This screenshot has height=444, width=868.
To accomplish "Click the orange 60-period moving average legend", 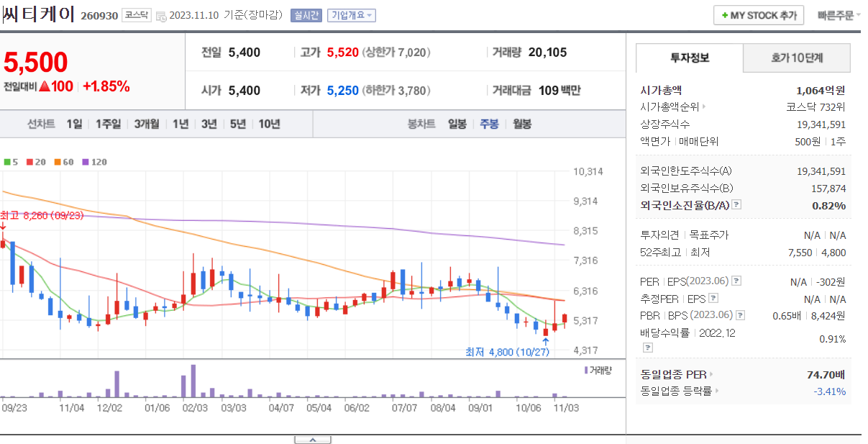I will coord(64,162).
